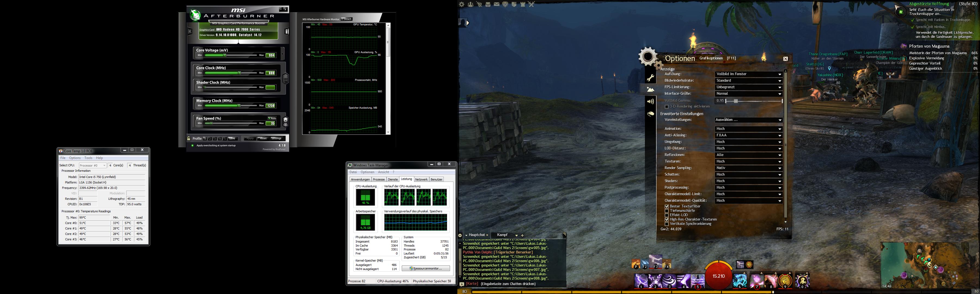Disable 'Bester Texturfilter' checkbox
This screenshot has width=980, height=294.
(667, 206)
